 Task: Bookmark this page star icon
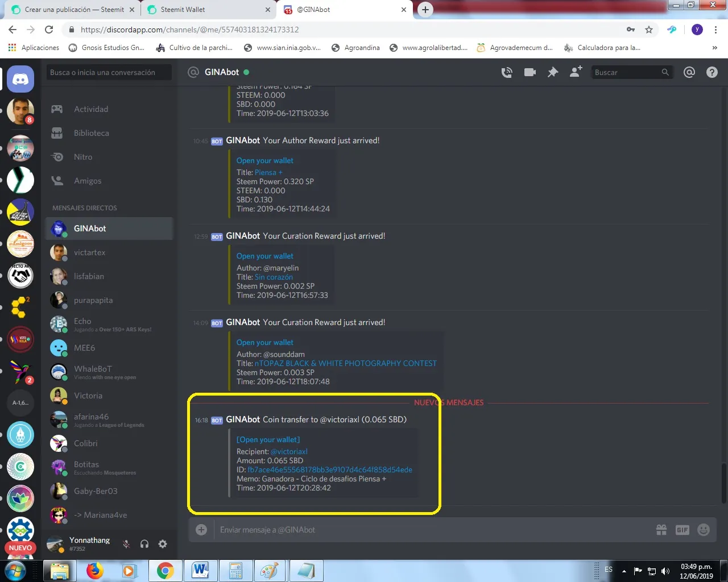click(x=649, y=30)
